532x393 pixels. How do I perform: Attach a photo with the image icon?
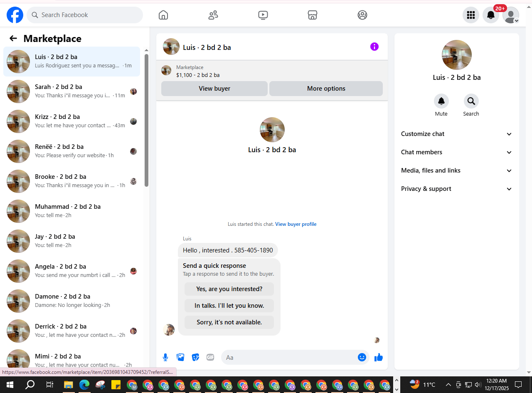180,357
